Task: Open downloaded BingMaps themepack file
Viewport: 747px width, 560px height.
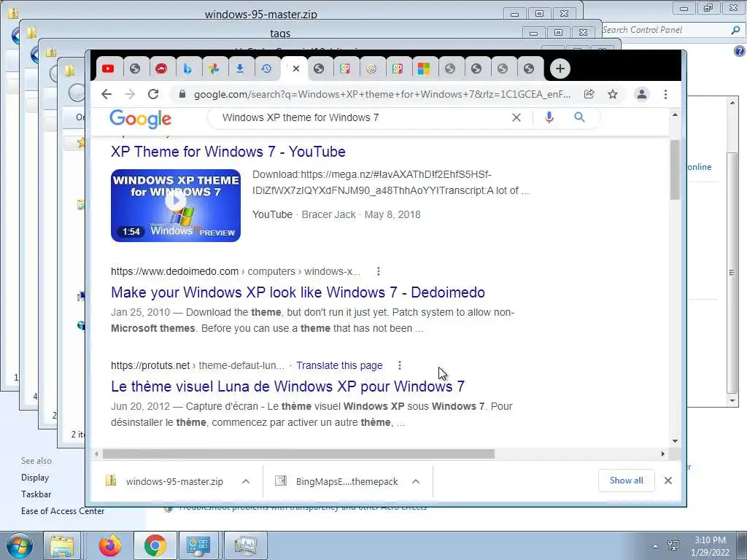Action: [x=337, y=481]
